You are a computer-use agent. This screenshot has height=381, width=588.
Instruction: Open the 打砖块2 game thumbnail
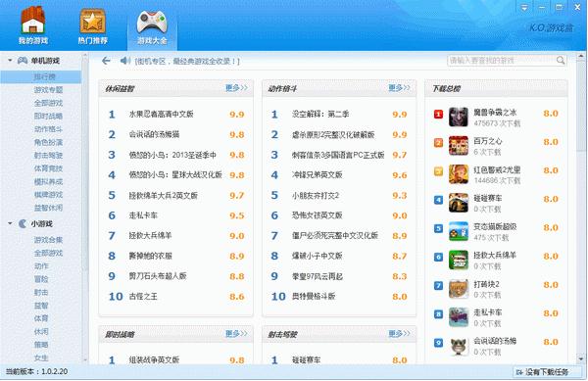[459, 289]
